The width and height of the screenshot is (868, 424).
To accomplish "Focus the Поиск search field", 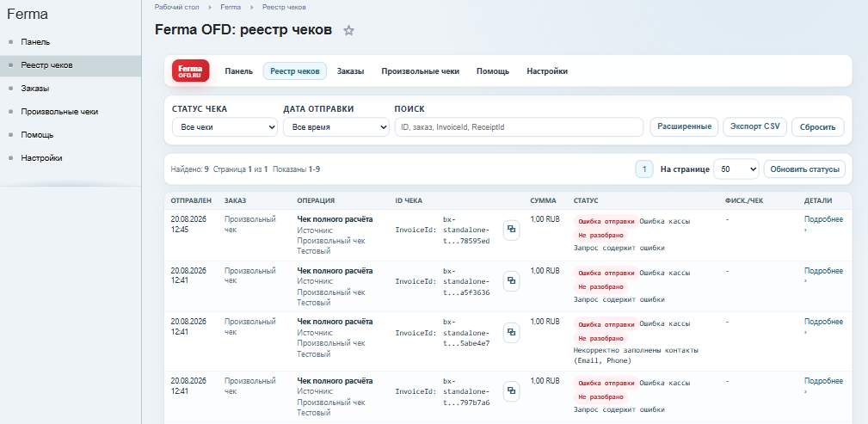I will tap(519, 126).
